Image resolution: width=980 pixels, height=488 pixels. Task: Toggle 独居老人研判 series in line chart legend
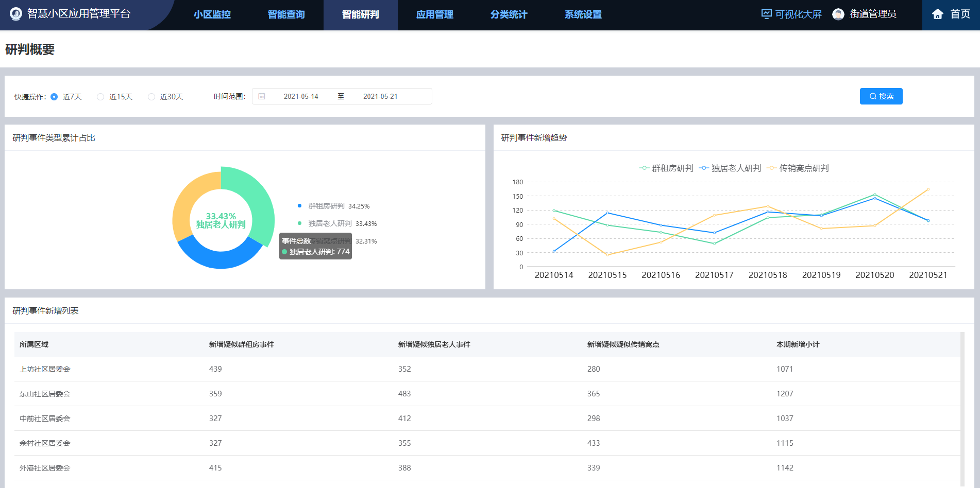point(730,168)
